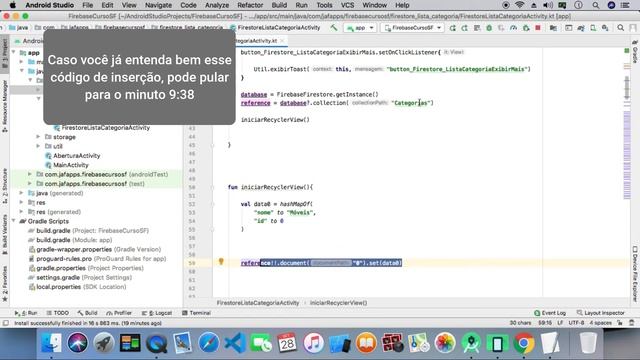Click the UTF-8 encoding in status bar
Viewport: 640px width, 360px height.
576,323
